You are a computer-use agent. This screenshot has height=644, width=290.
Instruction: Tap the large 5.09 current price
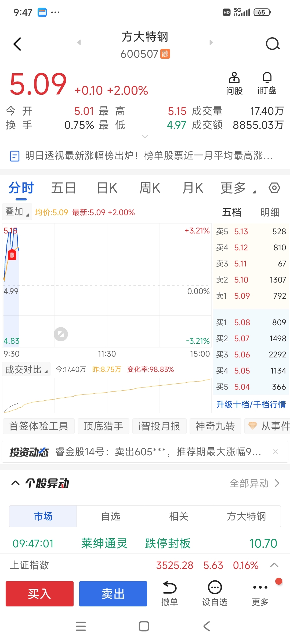point(38,84)
